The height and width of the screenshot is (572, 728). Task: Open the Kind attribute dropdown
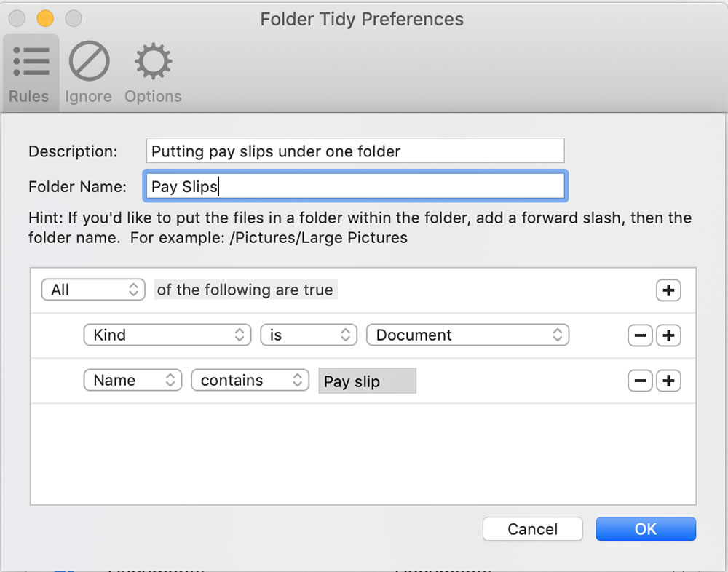[167, 335]
